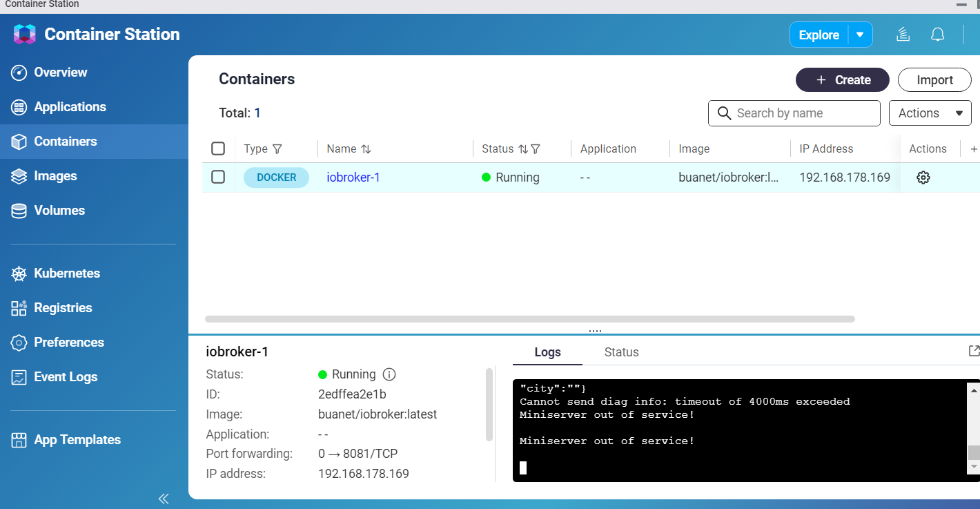This screenshot has width=980, height=509.
Task: Switch to the Status tab
Action: (621, 352)
